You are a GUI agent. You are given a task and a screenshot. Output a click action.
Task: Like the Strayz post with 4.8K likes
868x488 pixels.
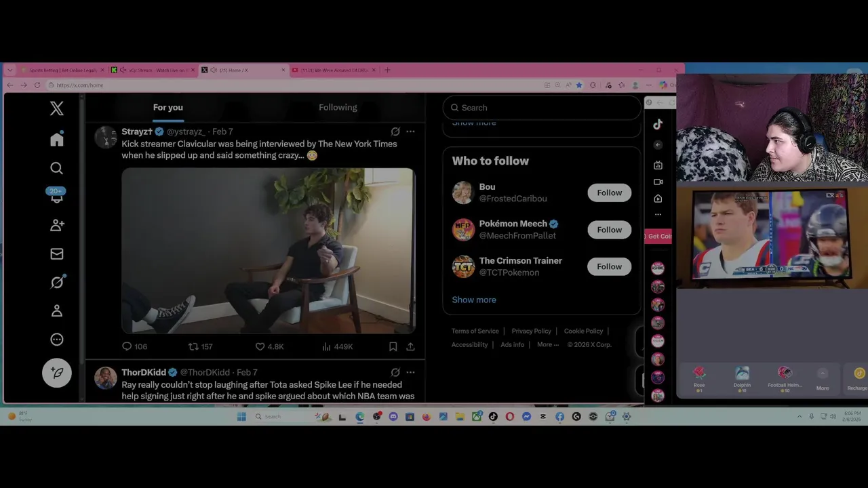269,346
